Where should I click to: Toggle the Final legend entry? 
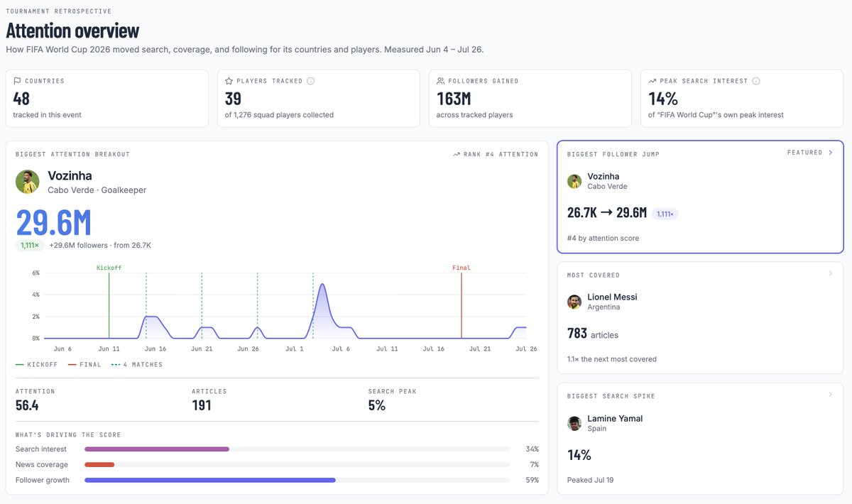point(84,364)
